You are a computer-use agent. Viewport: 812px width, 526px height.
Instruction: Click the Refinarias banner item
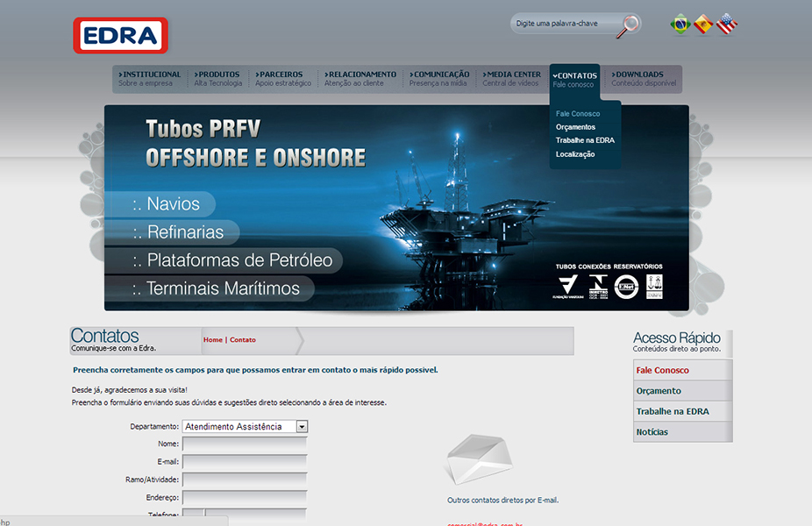tap(172, 232)
